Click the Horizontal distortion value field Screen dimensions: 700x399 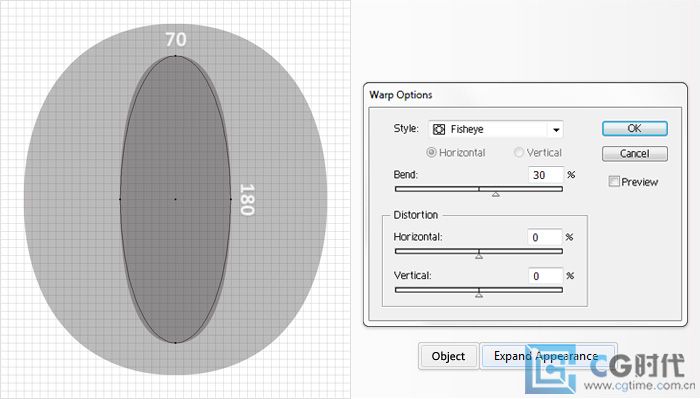544,237
